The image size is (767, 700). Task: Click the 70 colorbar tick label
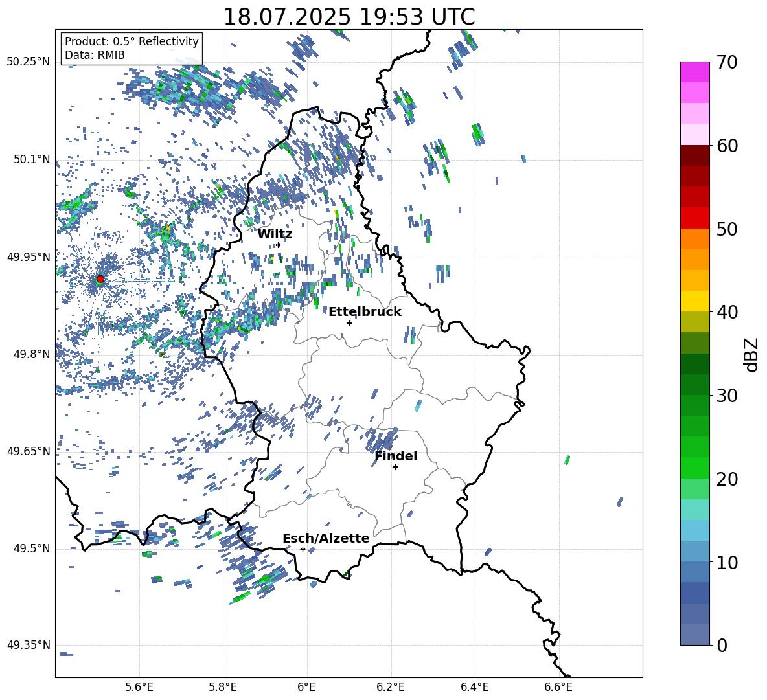727,62
